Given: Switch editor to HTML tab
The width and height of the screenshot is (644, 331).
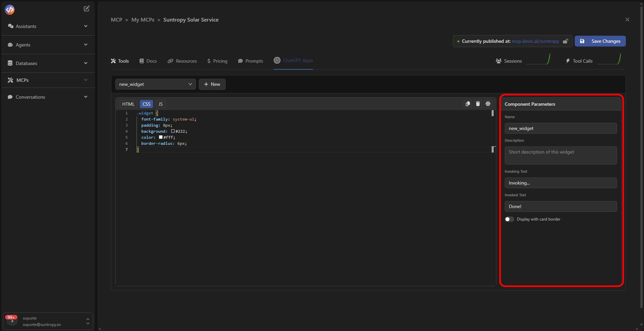Looking at the screenshot, I should click(x=128, y=104).
